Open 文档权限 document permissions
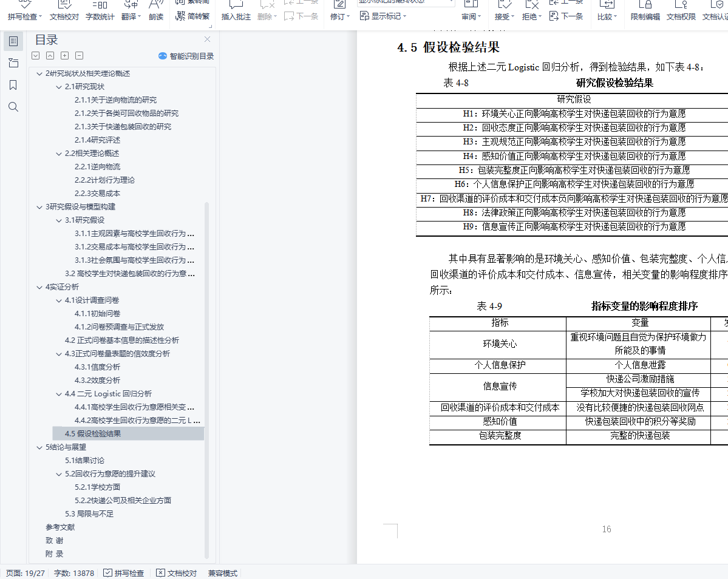 pos(681,11)
